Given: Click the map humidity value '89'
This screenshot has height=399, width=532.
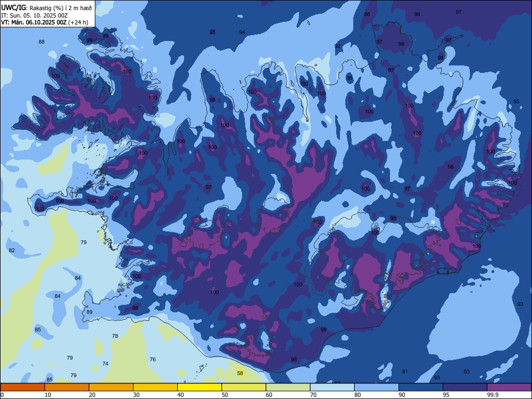Looking at the screenshot, I should [x=89, y=312].
